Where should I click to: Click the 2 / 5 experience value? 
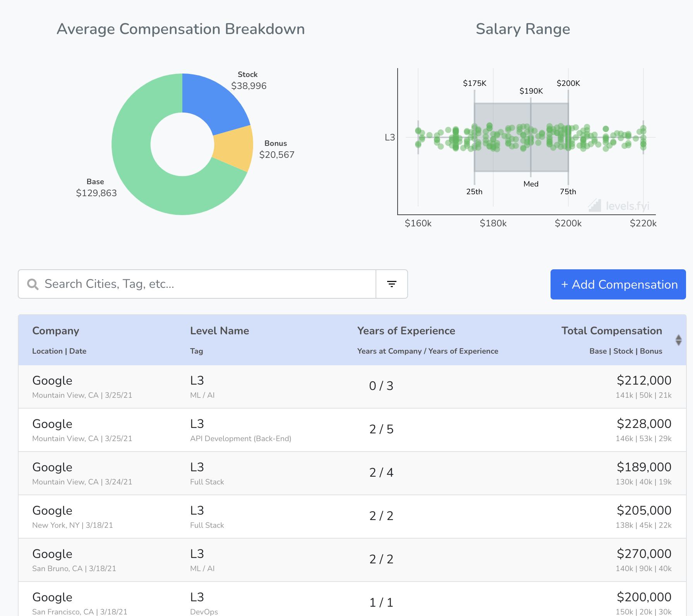(381, 429)
